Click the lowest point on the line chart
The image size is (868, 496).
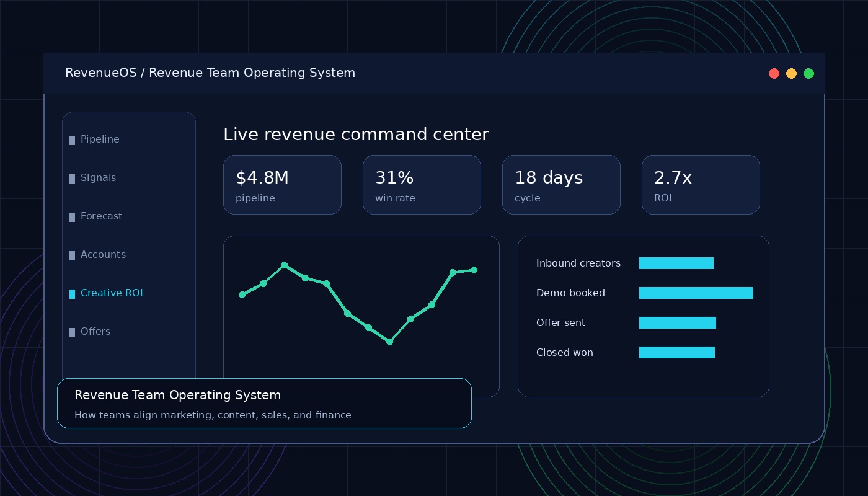(389, 342)
